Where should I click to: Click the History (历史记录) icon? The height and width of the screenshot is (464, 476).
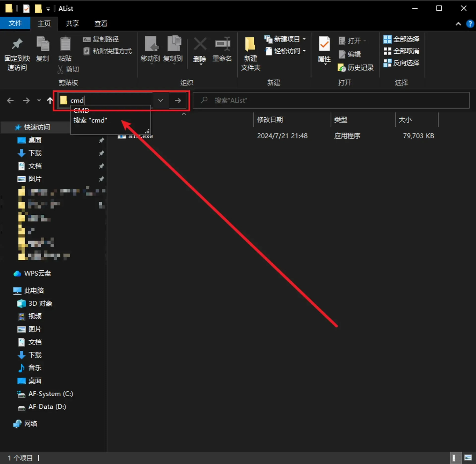pos(342,68)
